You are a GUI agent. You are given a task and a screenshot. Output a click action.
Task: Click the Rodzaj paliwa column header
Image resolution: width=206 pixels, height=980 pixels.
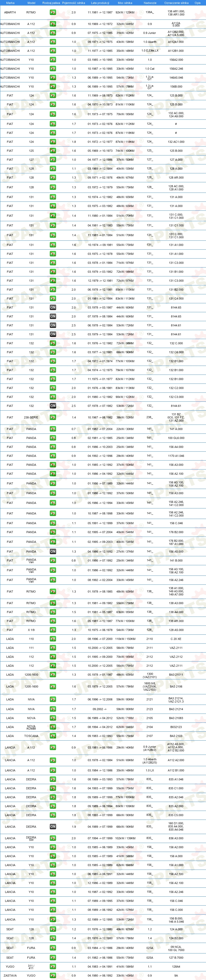click(x=51, y=3)
